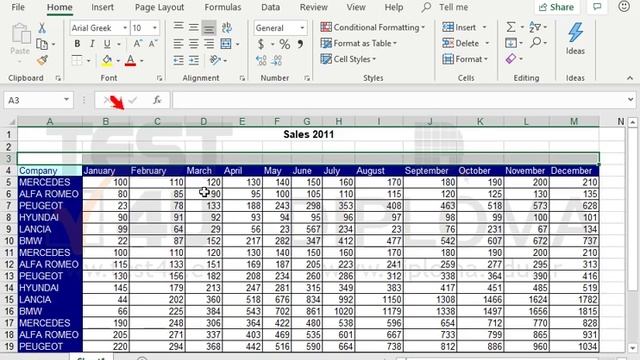Viewport: 640px width, 360px height.
Task: Switch to the Formulas tab
Action: (223, 7)
